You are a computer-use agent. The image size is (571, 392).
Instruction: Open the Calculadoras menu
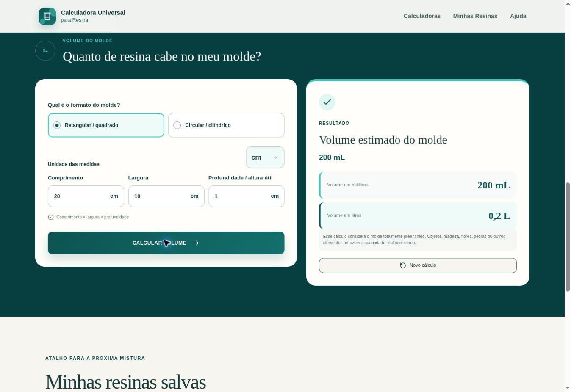pos(422,16)
